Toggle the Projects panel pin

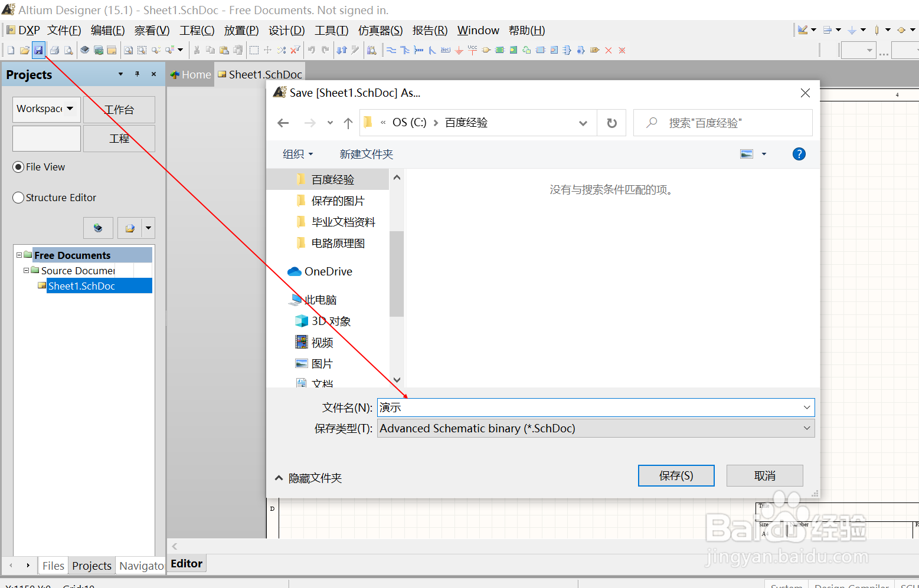138,74
